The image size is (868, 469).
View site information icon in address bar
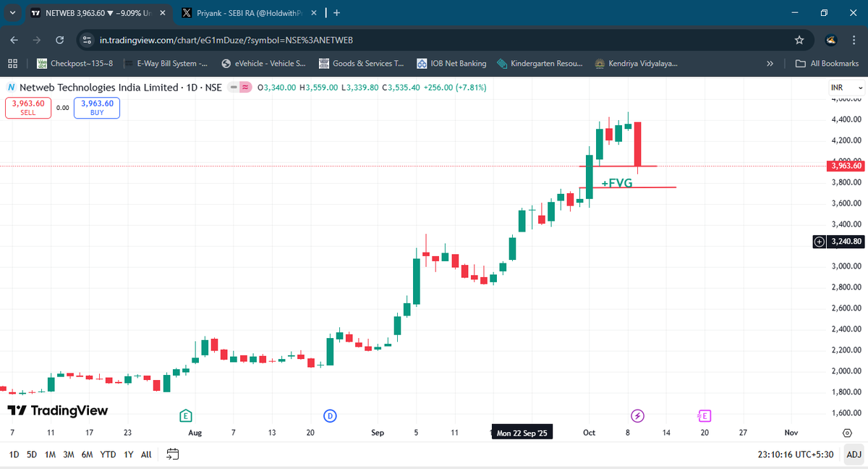coord(87,40)
